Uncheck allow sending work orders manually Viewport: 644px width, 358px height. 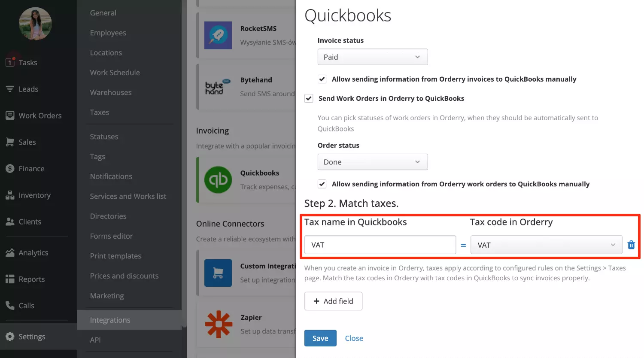pos(322,184)
